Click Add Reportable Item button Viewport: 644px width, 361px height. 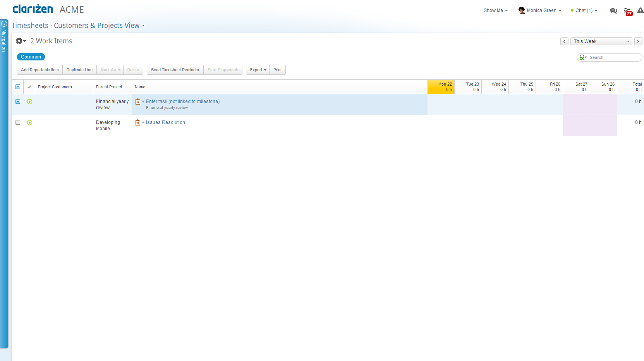point(39,70)
